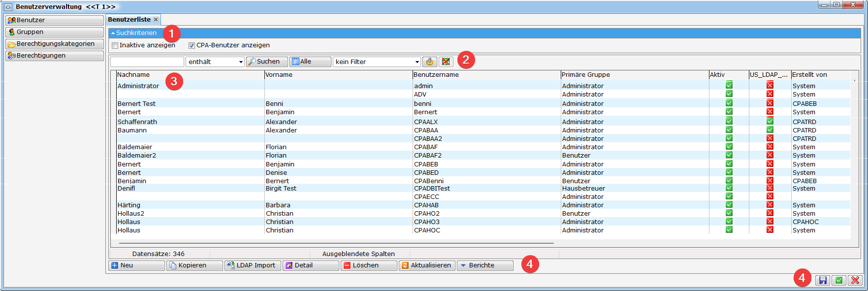868x291 pixels.
Task: Switch to the Benutzerliste tab
Action: point(129,20)
